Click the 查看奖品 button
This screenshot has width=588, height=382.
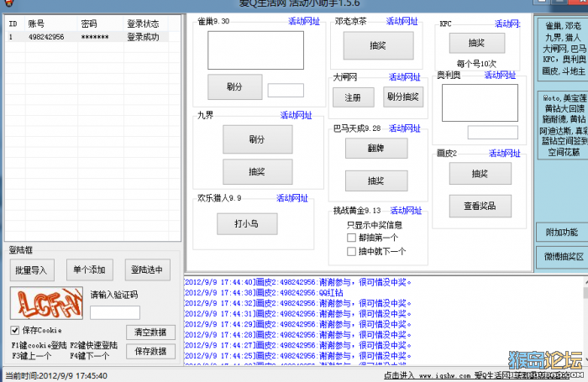pyautogui.click(x=480, y=206)
